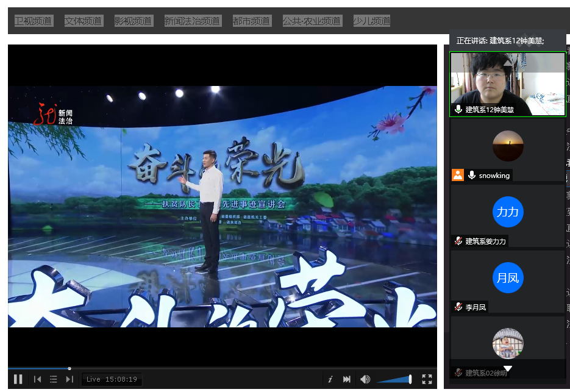Pause the live video playback

pyautogui.click(x=18, y=379)
